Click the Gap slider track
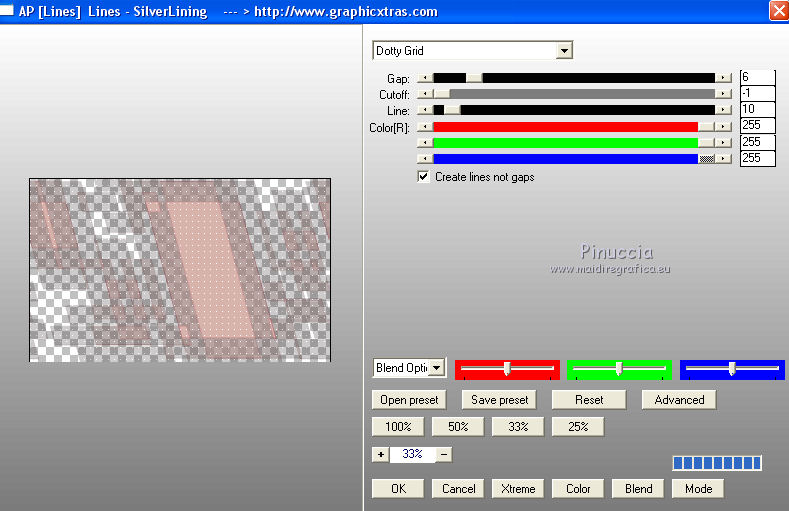 point(574,78)
